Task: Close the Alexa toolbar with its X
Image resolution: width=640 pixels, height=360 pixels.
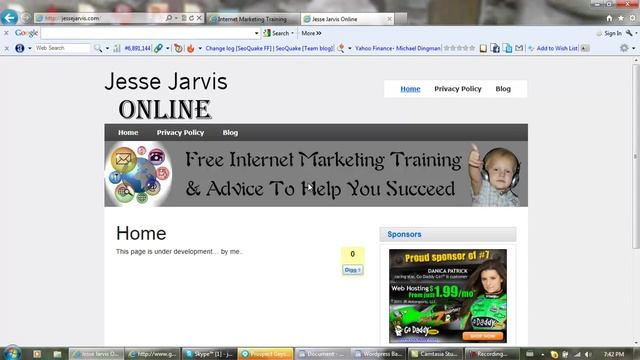Action: tap(6, 48)
